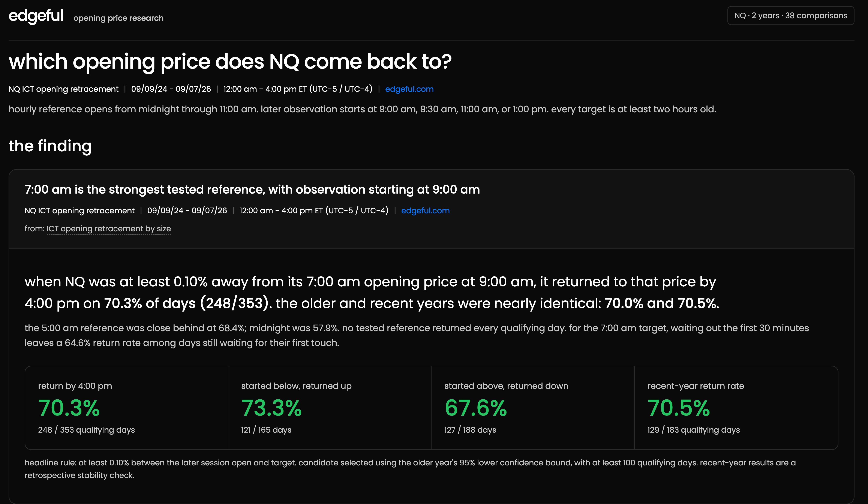Click the 'opening price research' header text
This screenshot has width=868, height=504.
118,18
